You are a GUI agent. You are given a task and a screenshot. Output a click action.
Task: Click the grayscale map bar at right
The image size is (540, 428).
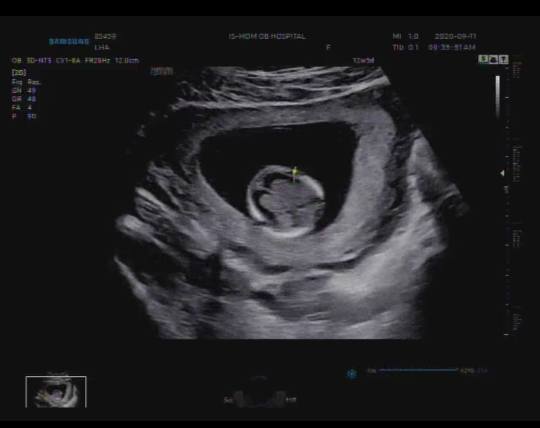(498, 96)
